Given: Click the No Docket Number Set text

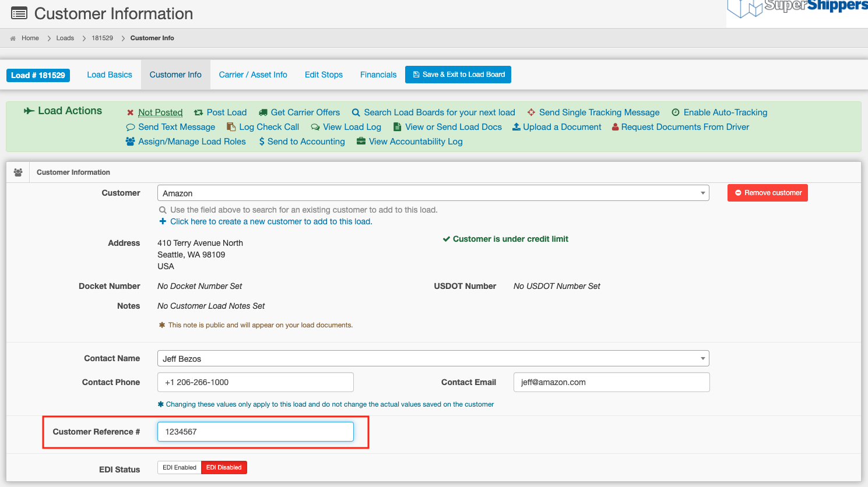Looking at the screenshot, I should 200,286.
